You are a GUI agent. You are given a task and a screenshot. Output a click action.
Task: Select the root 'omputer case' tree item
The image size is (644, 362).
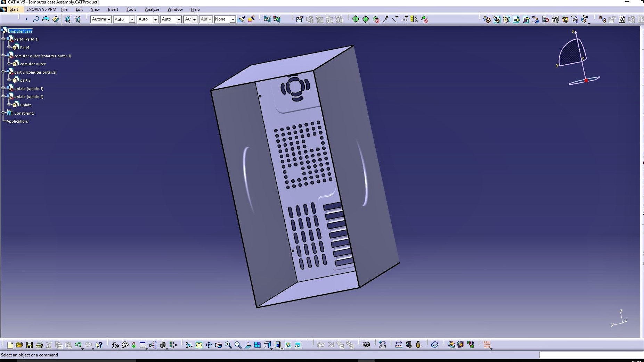20,31
